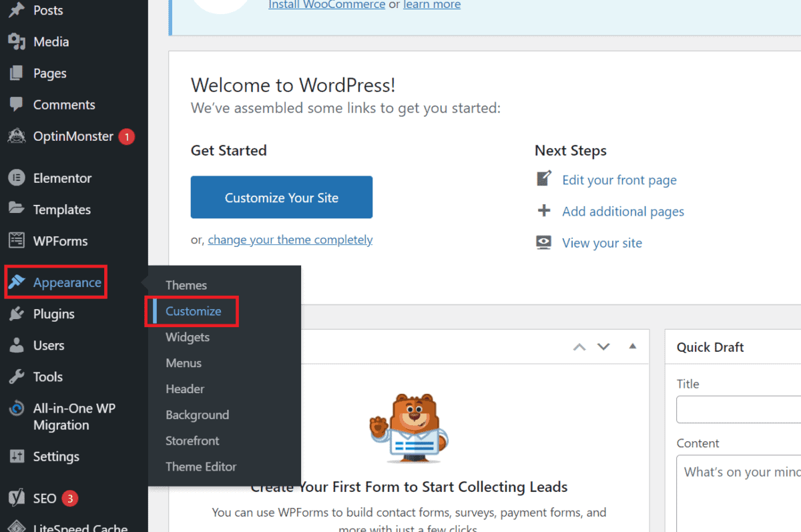Select Customize from the Appearance submenu
This screenshot has width=801, height=532.
(193, 311)
